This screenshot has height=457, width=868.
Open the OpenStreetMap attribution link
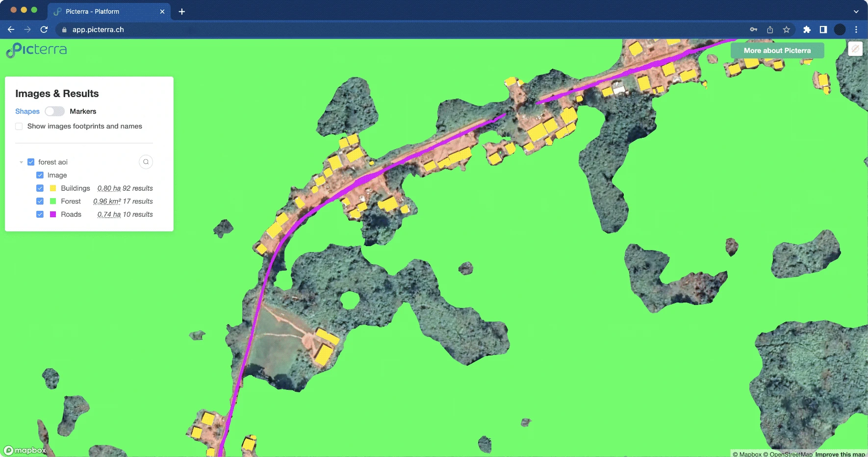788,454
